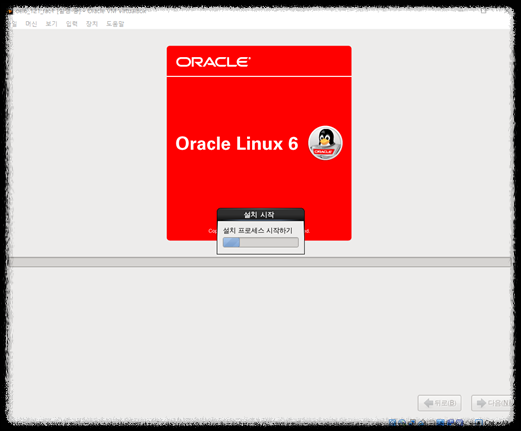Open the 머신 (Machine) menu

(31, 24)
